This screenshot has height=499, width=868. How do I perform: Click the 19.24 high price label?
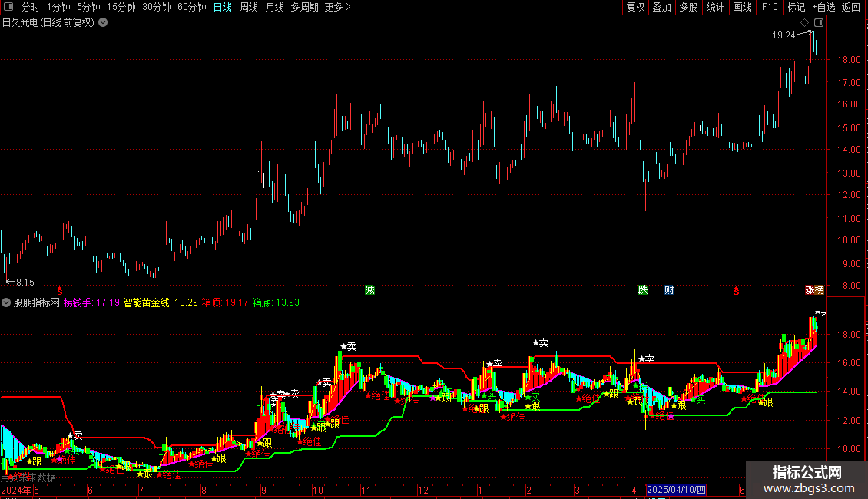coord(784,35)
